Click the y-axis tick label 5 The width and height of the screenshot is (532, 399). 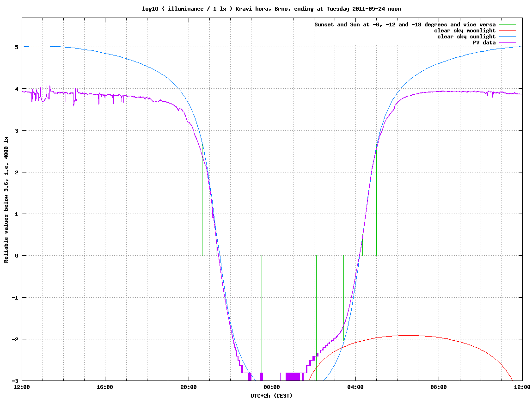pyautogui.click(x=16, y=47)
